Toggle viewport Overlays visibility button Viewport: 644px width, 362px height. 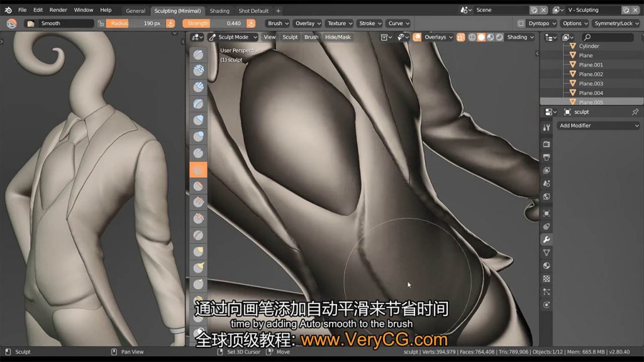[x=417, y=37]
